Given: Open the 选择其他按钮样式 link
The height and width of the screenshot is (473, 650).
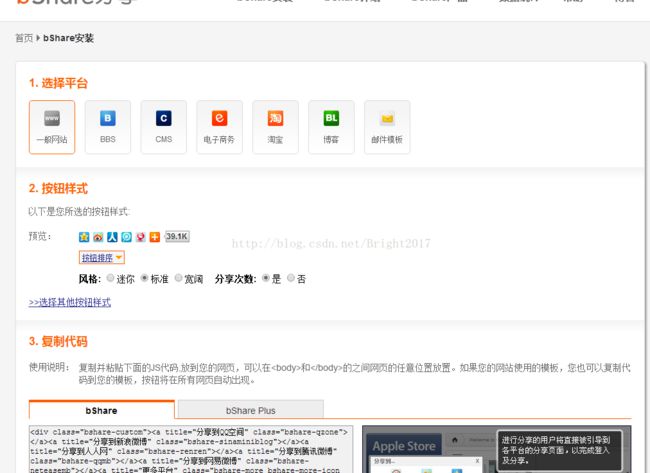Looking at the screenshot, I should (70, 303).
